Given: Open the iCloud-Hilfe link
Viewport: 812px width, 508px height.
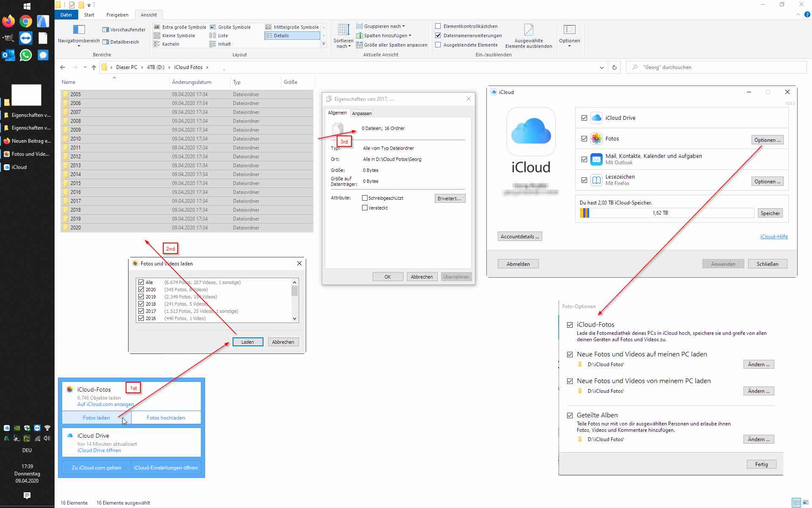Looking at the screenshot, I should (774, 237).
